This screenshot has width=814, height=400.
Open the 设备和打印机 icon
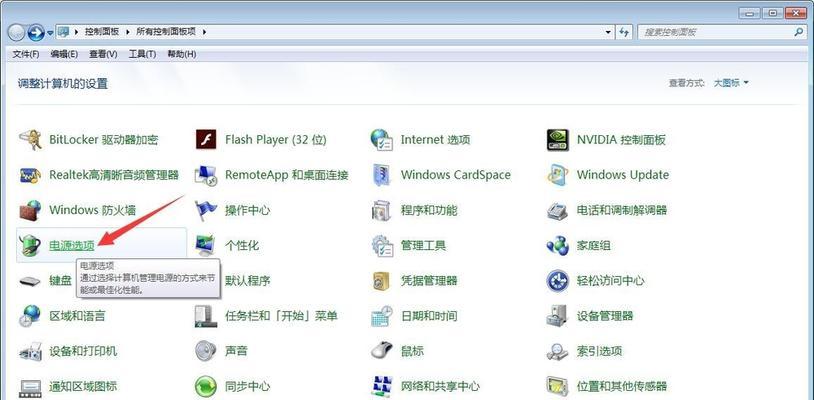pos(30,351)
